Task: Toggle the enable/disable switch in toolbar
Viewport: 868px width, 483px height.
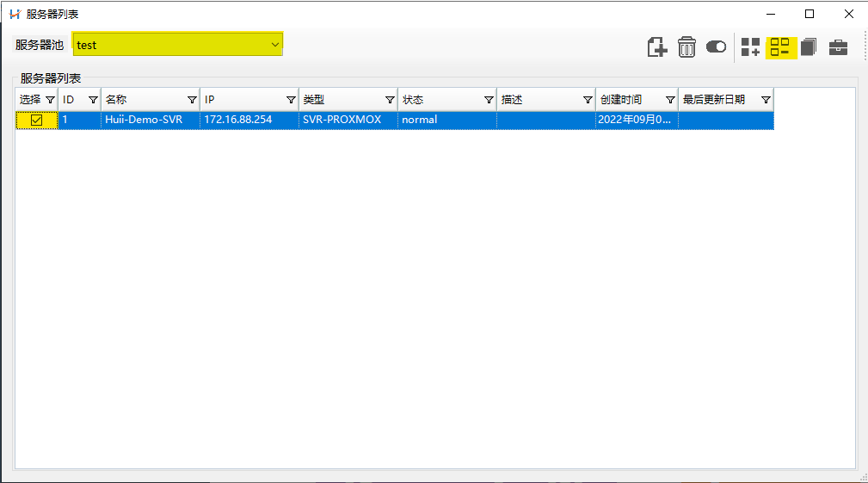Action: click(716, 47)
